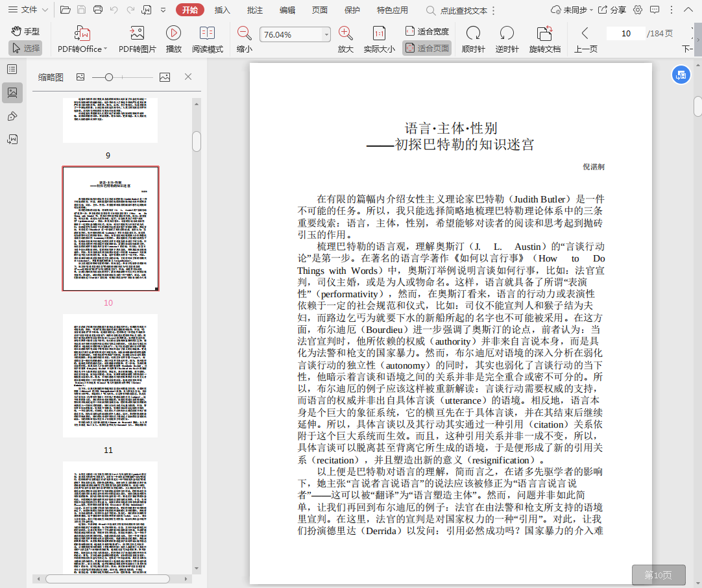Expand the quick access toolbar dropdown
This screenshot has width=702, height=588.
[163, 10]
